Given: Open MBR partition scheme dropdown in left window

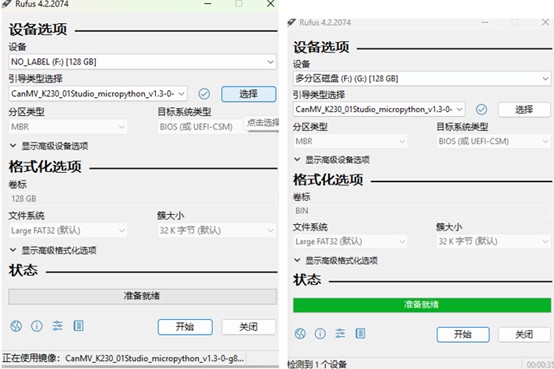Looking at the screenshot, I should [x=68, y=127].
